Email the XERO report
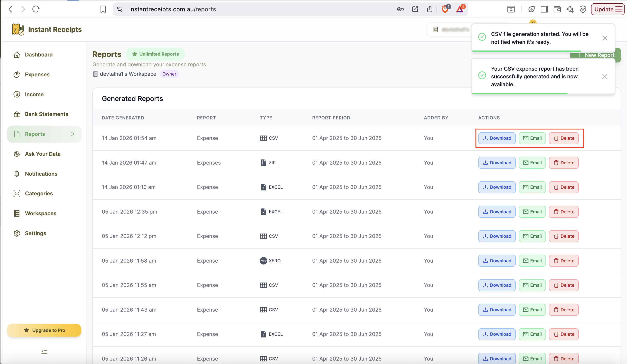This screenshot has height=364, width=627. pyautogui.click(x=532, y=261)
